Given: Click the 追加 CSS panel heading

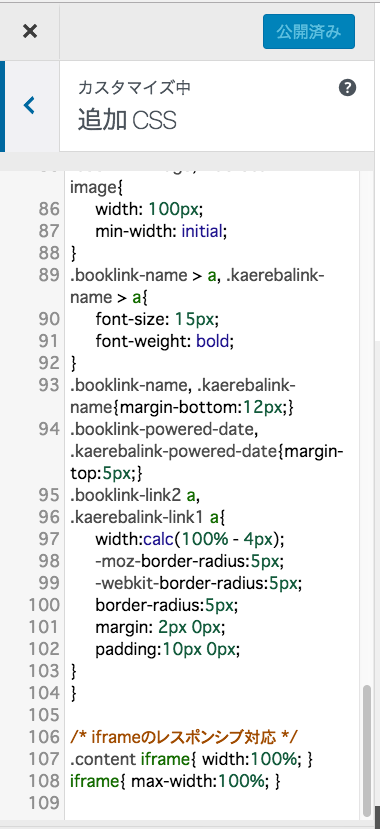Looking at the screenshot, I should pyautogui.click(x=127, y=121).
